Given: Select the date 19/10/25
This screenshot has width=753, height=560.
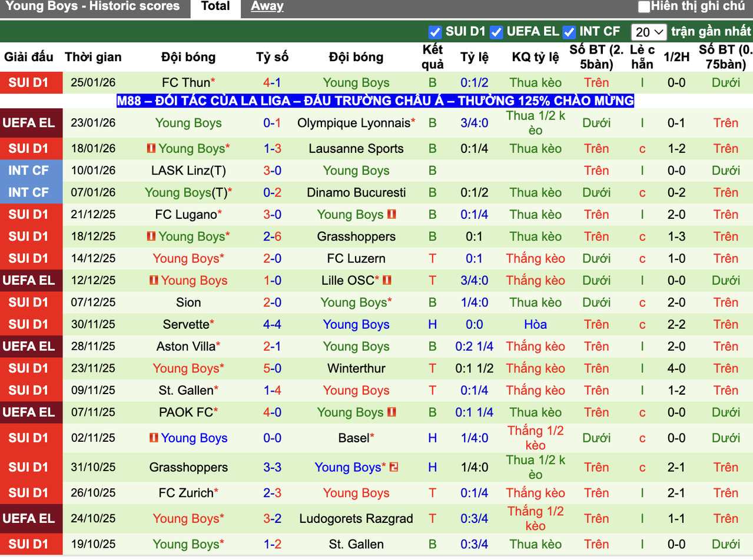Looking at the screenshot, I should (x=93, y=544).
